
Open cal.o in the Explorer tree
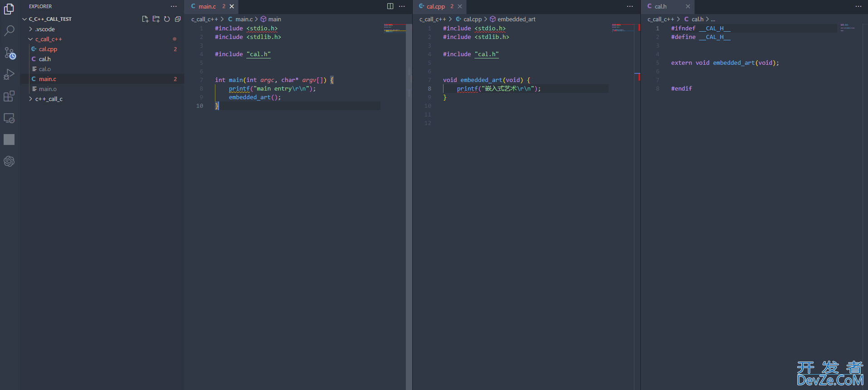(102, 69)
